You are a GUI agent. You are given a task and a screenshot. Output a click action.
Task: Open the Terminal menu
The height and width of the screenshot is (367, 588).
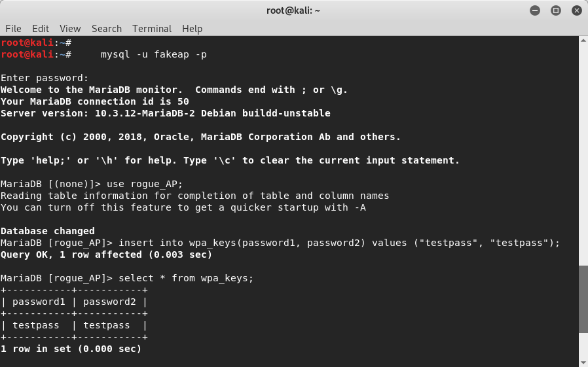[152, 29]
